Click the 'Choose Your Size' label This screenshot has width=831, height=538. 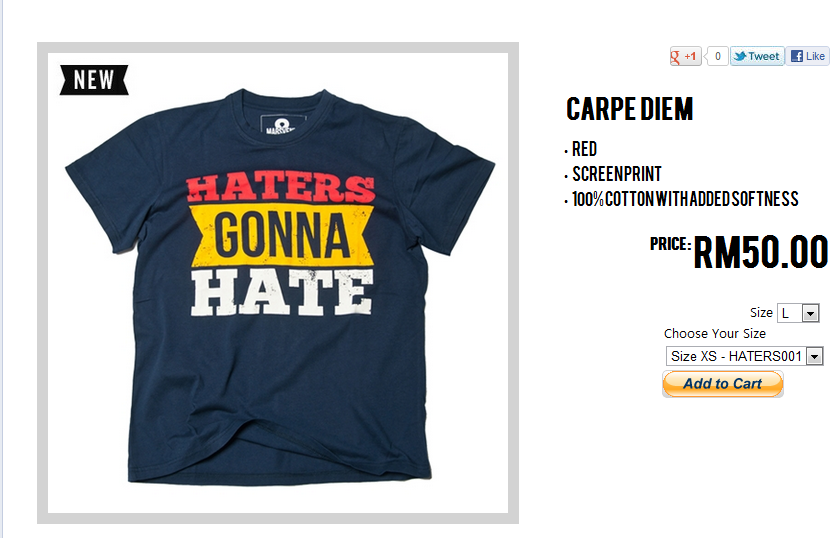click(714, 333)
